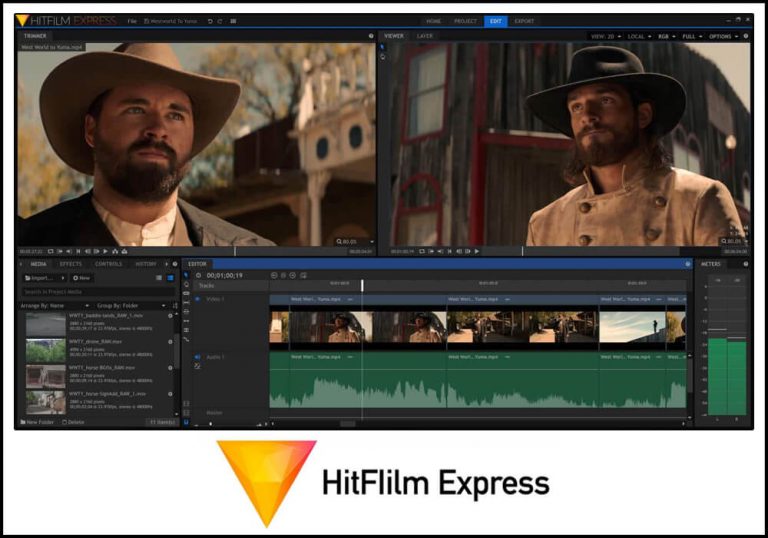The height and width of the screenshot is (538, 768).
Task: Click the timeline playhead marker
Action: pyautogui.click(x=362, y=285)
